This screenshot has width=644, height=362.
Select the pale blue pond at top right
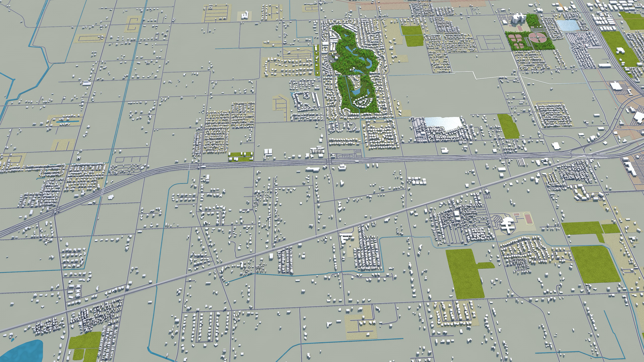pos(567,26)
